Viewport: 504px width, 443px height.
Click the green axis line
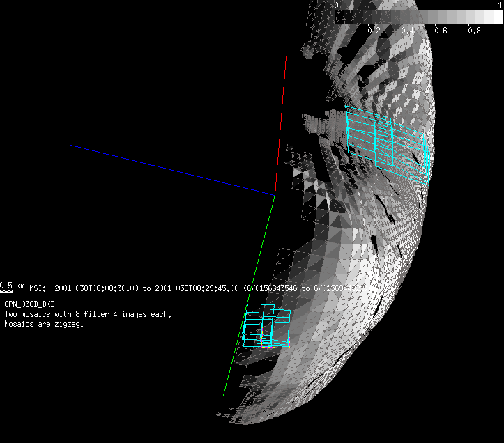(249, 295)
